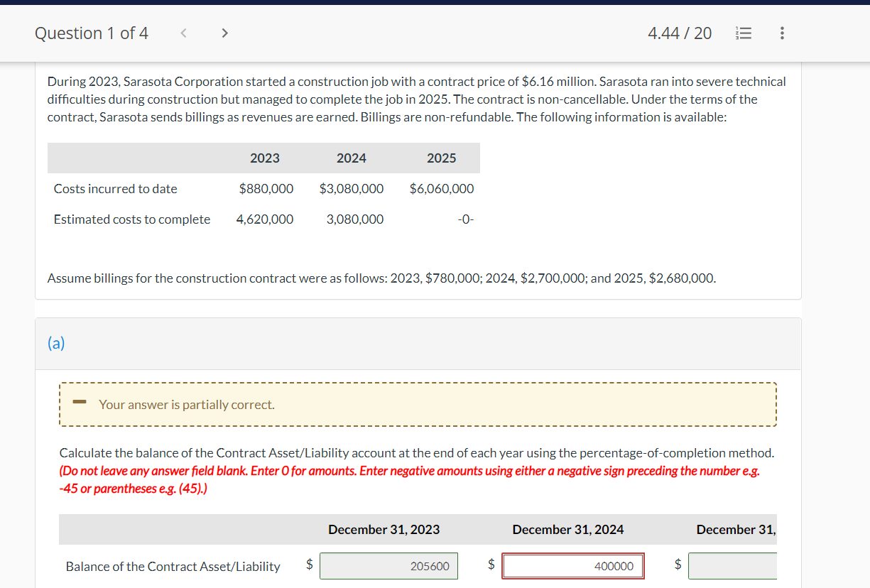870x588 pixels.
Task: Click the 2025 column header
Action: click(x=442, y=158)
